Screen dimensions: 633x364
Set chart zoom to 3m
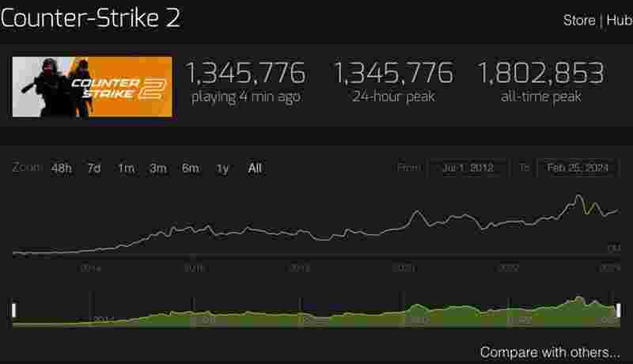[157, 168]
